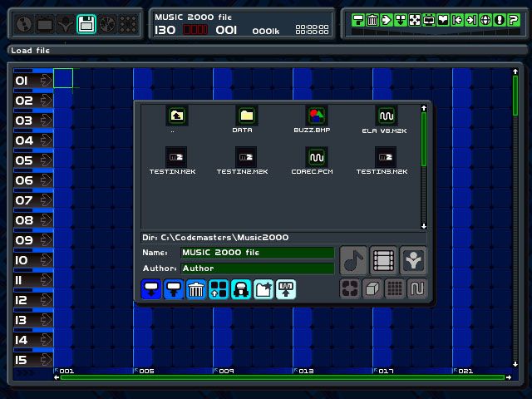Click the Author text field

(x=257, y=268)
